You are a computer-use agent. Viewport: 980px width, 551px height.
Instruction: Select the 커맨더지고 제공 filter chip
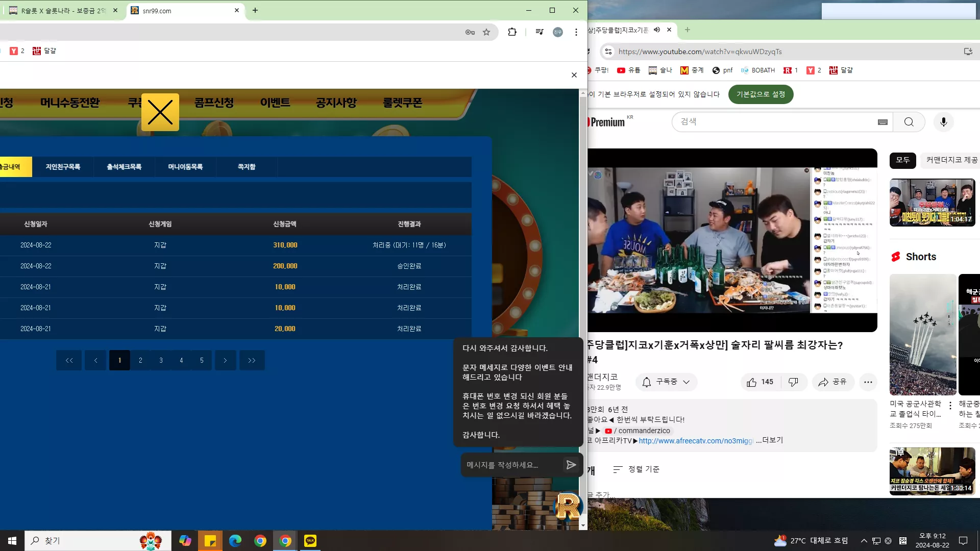(x=950, y=160)
